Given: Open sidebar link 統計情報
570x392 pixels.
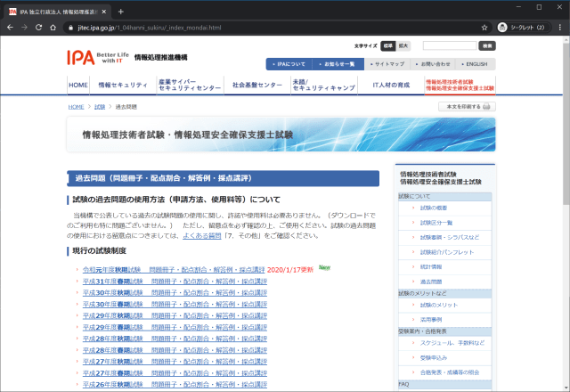Looking at the screenshot, I should [431, 267].
